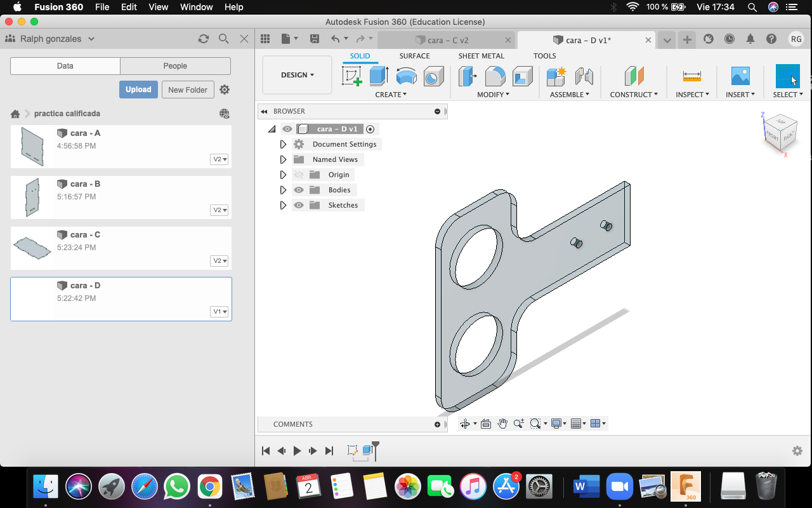Click the Pan hand tool
Screen dimensions: 812x508
pyautogui.click(x=502, y=424)
